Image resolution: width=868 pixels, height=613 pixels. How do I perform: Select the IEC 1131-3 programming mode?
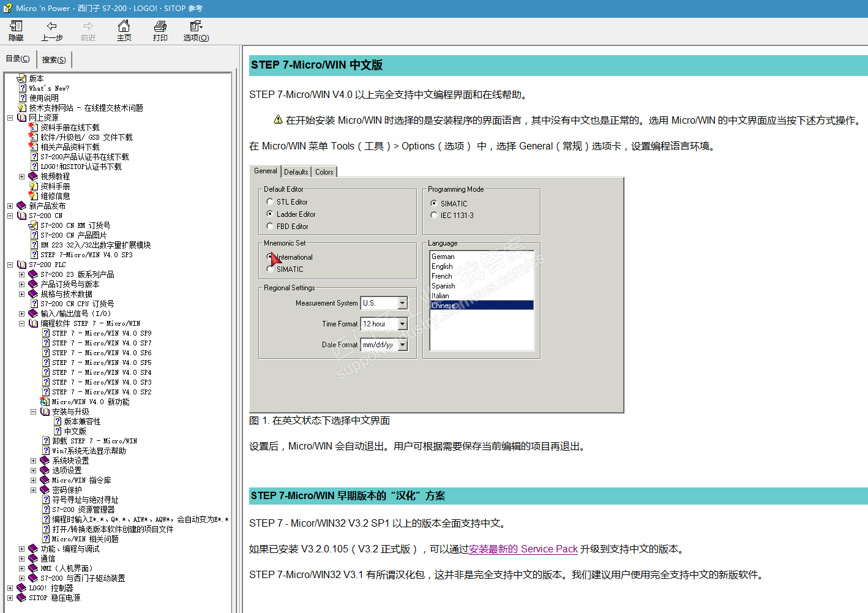(434, 215)
